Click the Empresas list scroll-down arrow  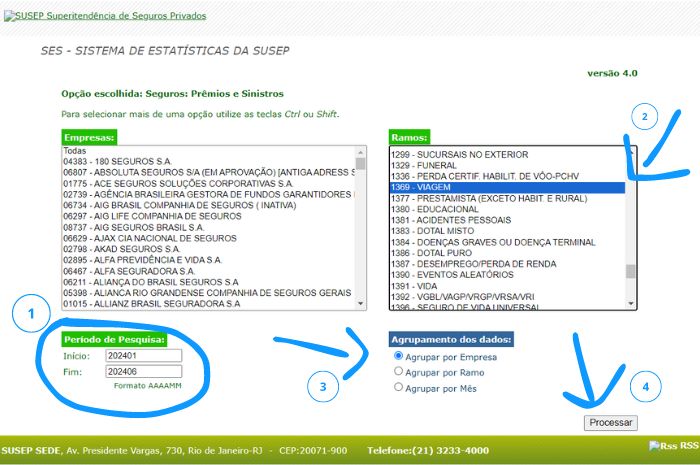361,304
